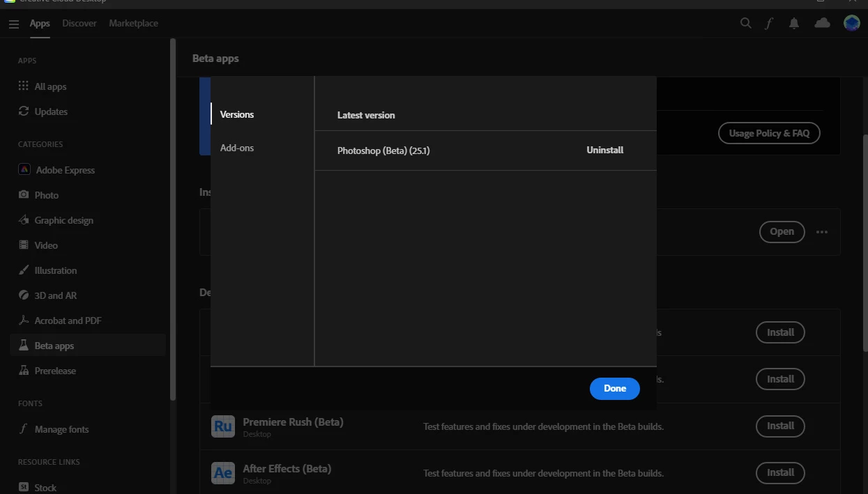
Task: Click the Acrobat and PDF icon
Action: (24, 321)
